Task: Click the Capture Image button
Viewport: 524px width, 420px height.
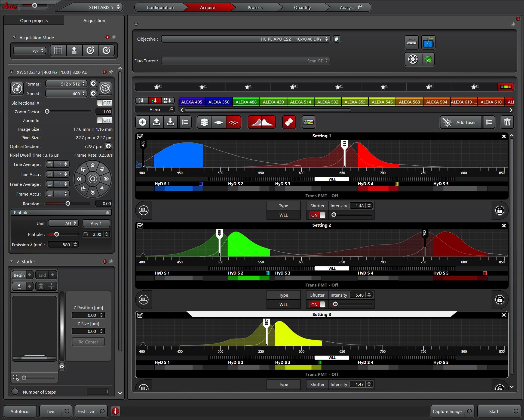Action: tap(452, 411)
